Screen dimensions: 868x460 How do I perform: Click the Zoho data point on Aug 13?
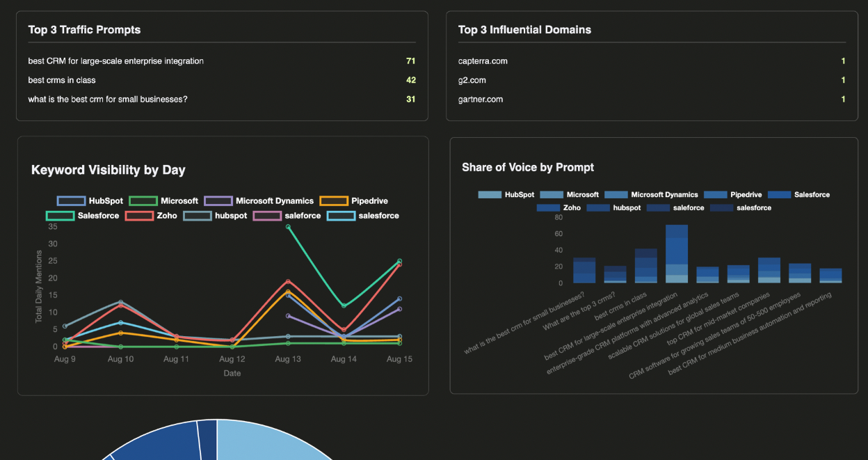point(288,281)
